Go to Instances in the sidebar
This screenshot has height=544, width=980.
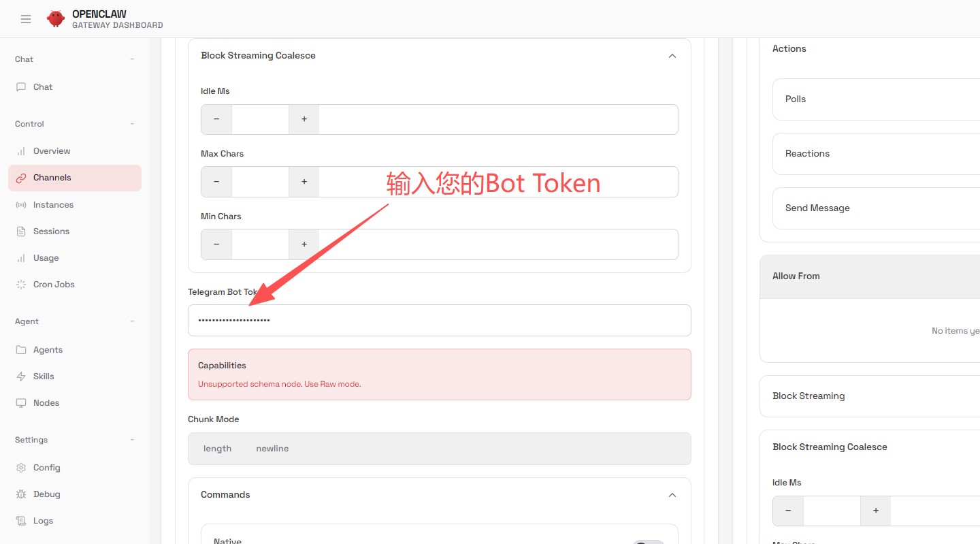pyautogui.click(x=53, y=205)
